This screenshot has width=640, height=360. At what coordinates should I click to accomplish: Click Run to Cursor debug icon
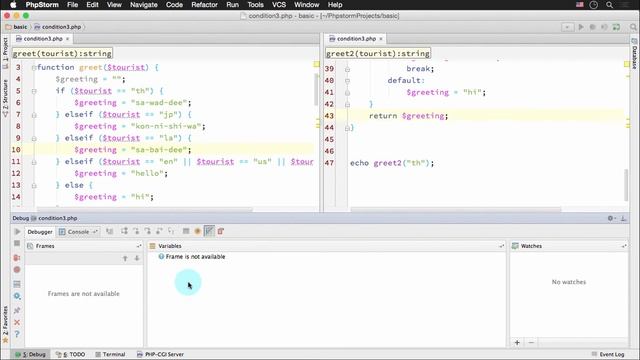click(x=171, y=231)
